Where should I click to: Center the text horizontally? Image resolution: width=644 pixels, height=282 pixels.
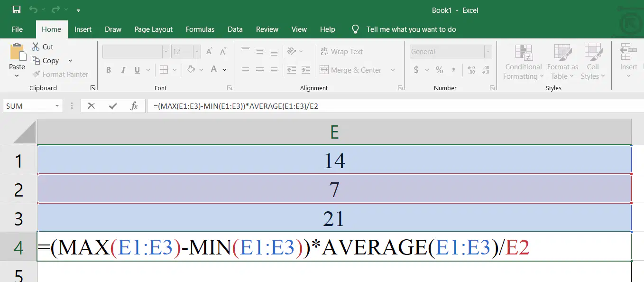click(x=260, y=70)
